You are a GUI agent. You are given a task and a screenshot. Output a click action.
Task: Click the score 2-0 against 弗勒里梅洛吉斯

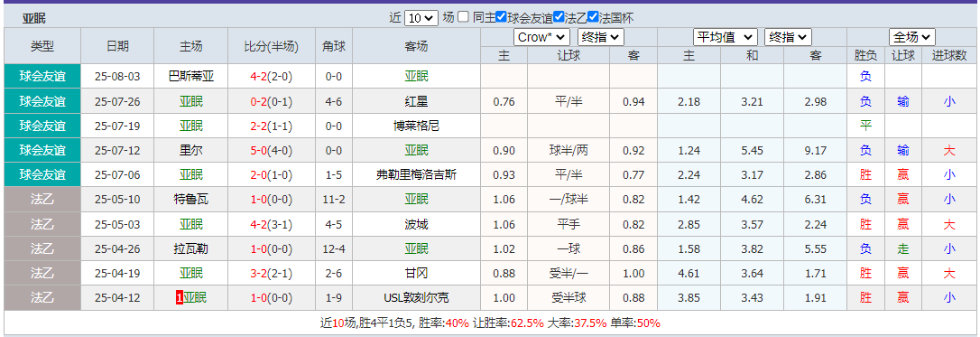pos(259,175)
